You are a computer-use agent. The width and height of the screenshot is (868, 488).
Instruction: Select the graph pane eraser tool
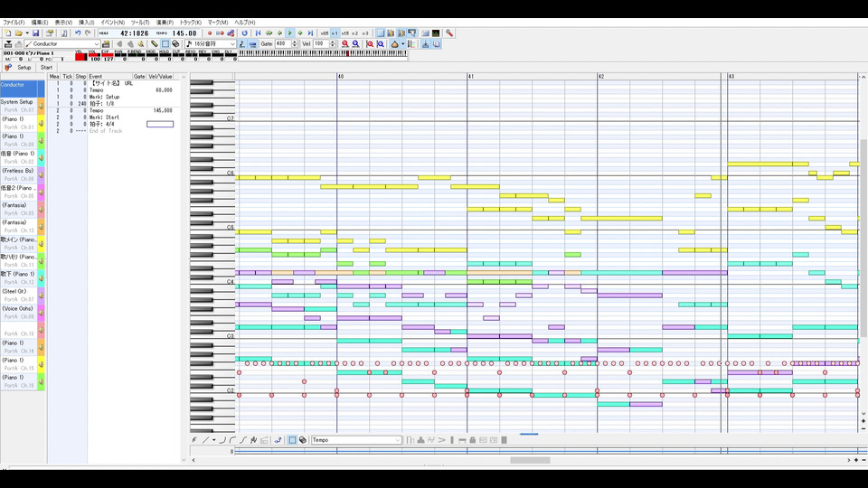(303, 440)
